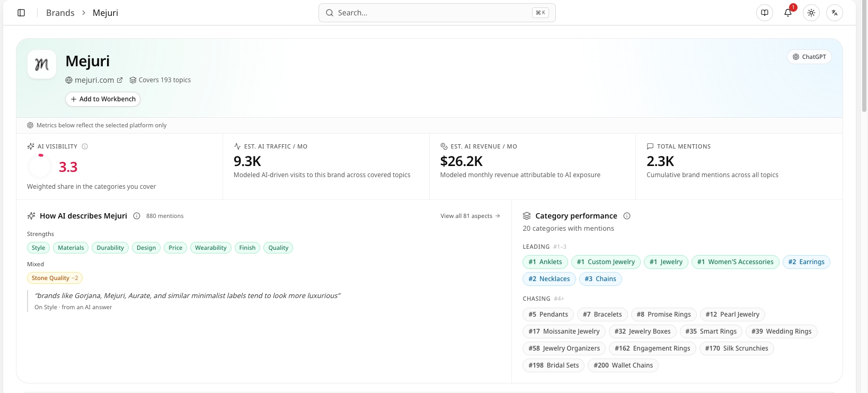Select the Style strength tag
Screen dimensions: 868x393
(x=38, y=248)
